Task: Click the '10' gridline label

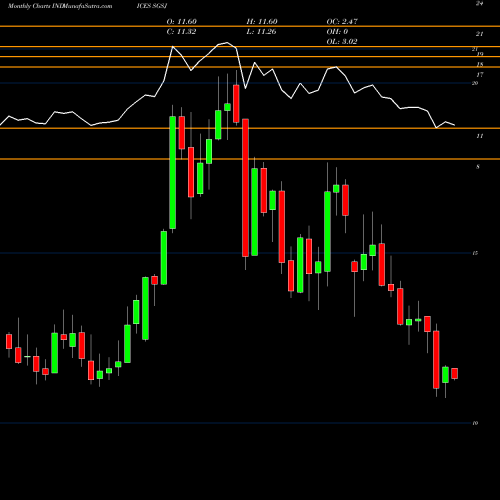Action: (475, 423)
